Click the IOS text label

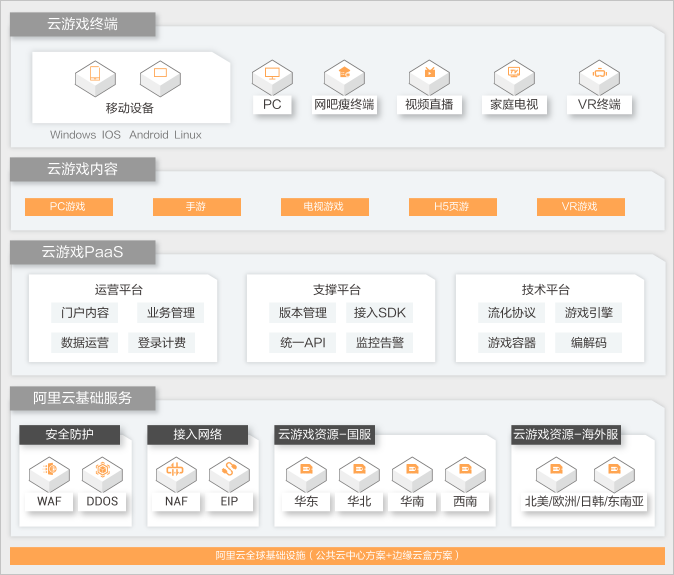point(111,135)
